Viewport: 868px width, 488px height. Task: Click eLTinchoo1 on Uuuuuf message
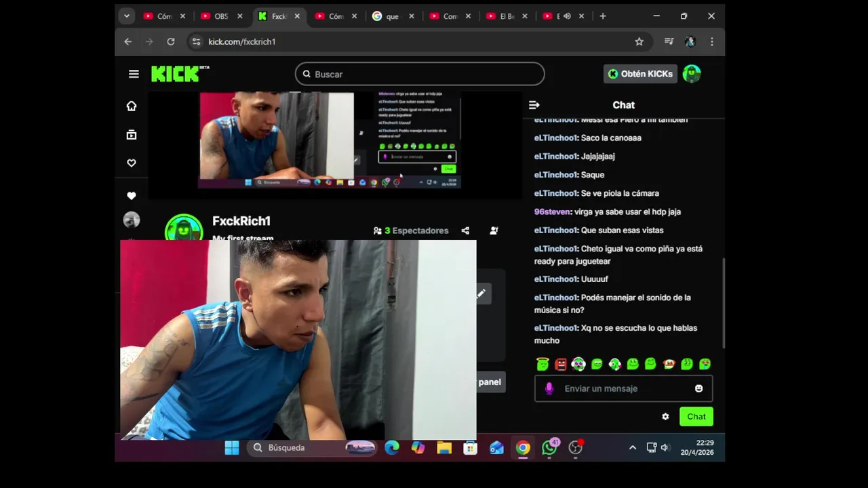(x=555, y=279)
